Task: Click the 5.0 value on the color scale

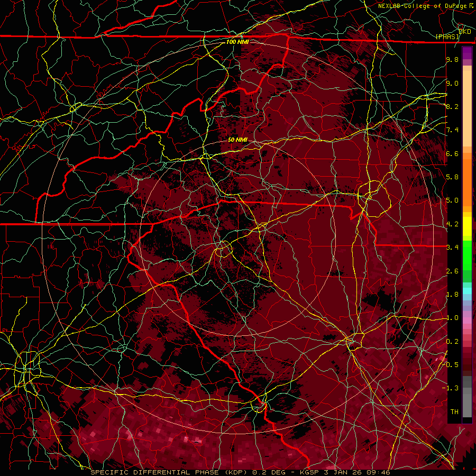Action: 452,200
